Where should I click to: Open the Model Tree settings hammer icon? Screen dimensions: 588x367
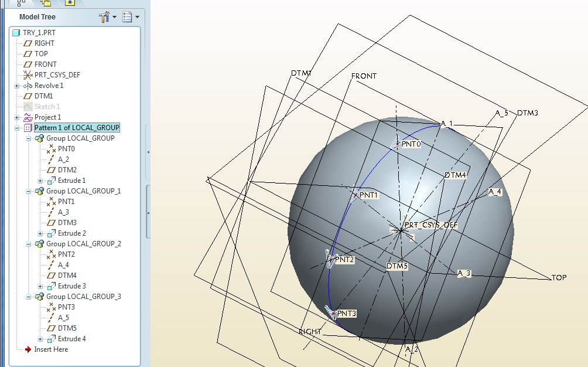pos(104,17)
